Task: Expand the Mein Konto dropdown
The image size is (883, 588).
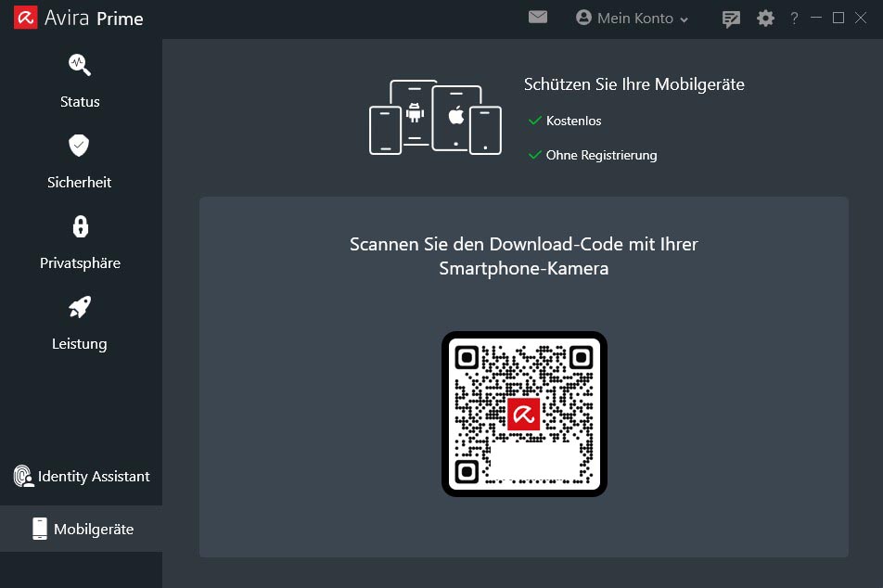Action: point(684,19)
